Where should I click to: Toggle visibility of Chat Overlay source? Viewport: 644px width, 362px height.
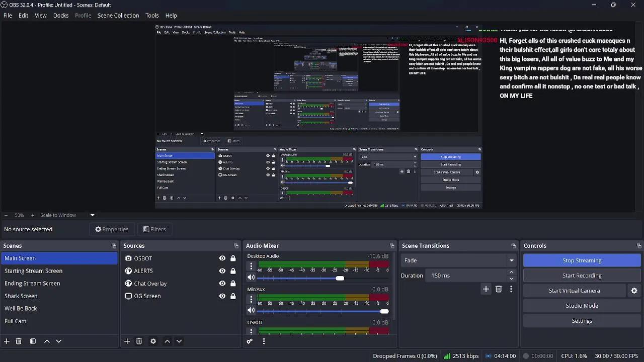point(222,284)
